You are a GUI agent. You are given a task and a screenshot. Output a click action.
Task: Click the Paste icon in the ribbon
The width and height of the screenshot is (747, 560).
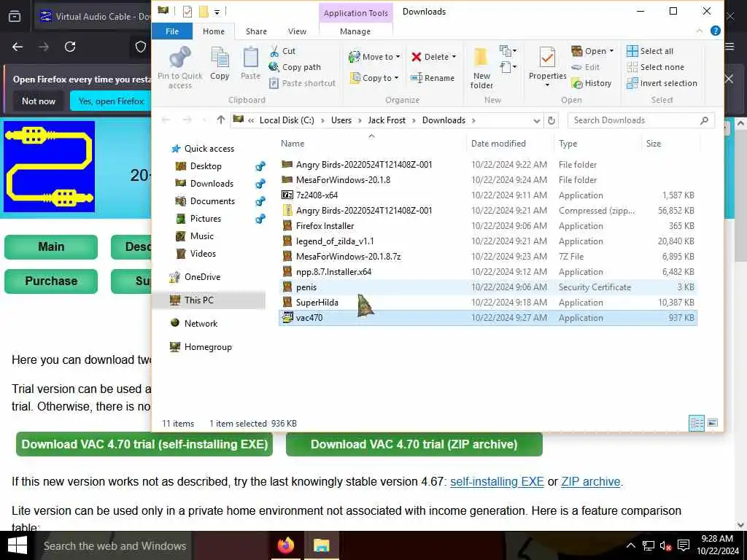click(251, 63)
